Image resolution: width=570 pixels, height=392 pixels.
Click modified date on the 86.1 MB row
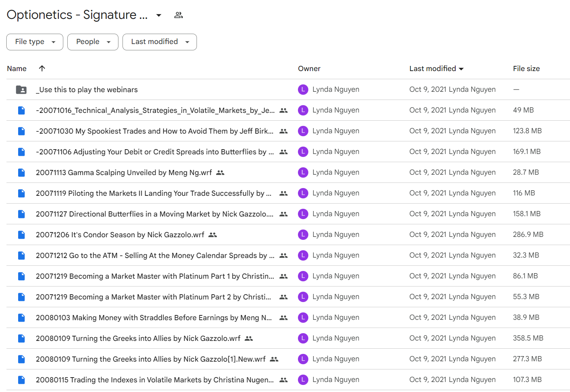point(452,276)
